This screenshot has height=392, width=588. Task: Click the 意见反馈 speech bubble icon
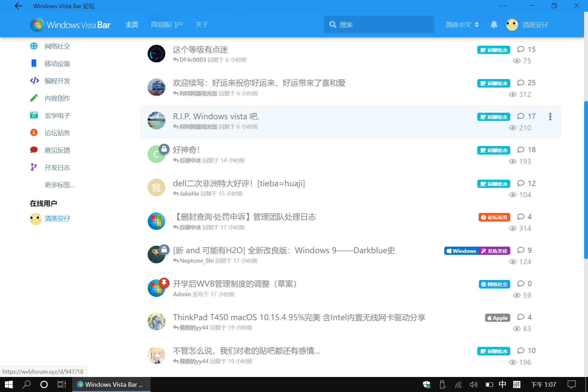click(34, 150)
